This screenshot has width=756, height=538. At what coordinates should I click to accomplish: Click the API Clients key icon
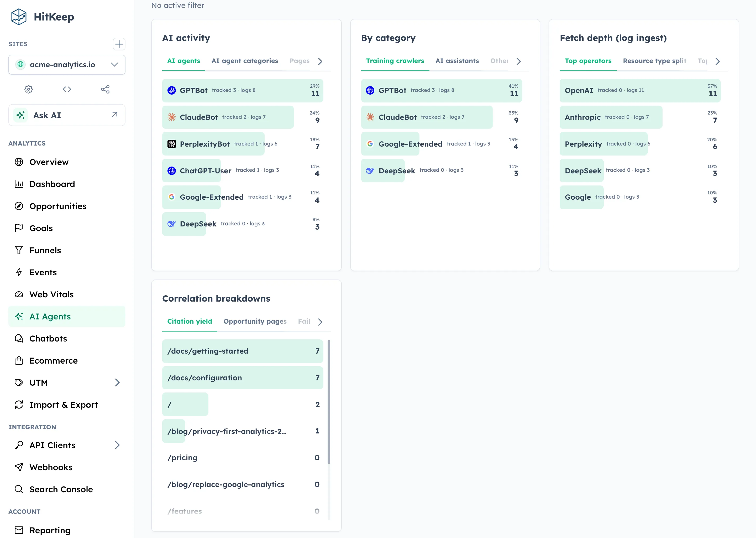[x=19, y=445]
